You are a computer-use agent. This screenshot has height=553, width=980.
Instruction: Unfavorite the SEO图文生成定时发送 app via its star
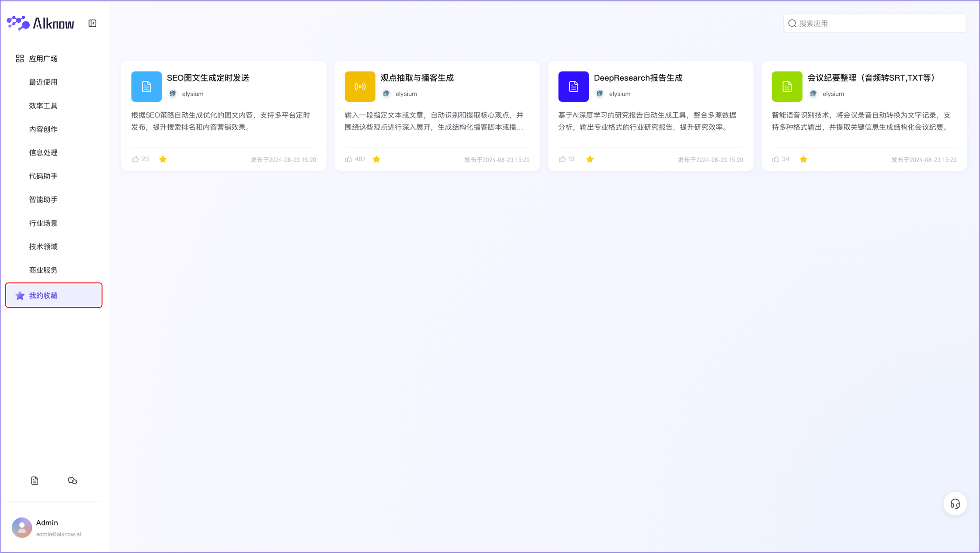tap(163, 159)
